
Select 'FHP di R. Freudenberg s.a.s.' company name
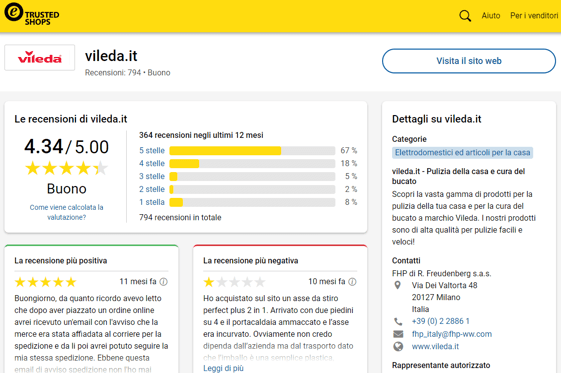pyautogui.click(x=442, y=274)
